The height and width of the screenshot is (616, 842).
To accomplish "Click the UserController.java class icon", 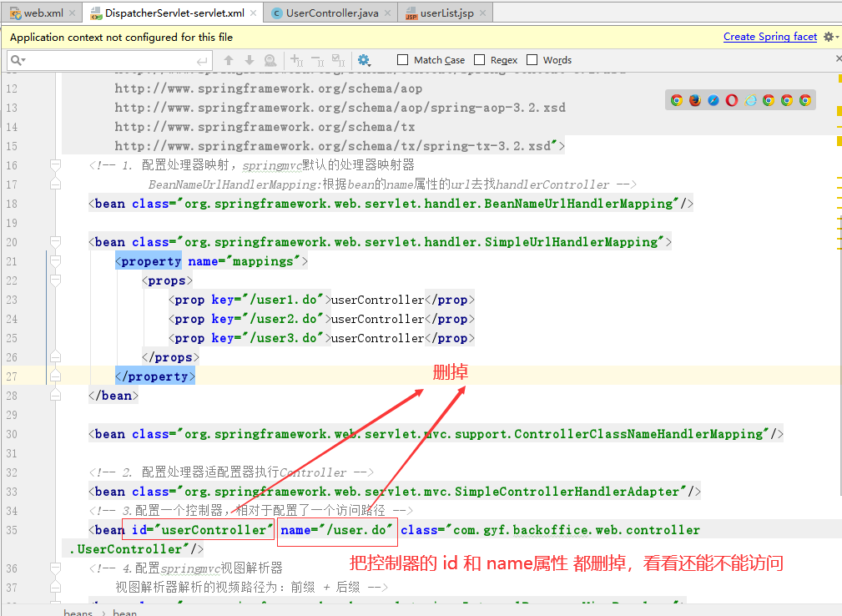I will 277,13.
